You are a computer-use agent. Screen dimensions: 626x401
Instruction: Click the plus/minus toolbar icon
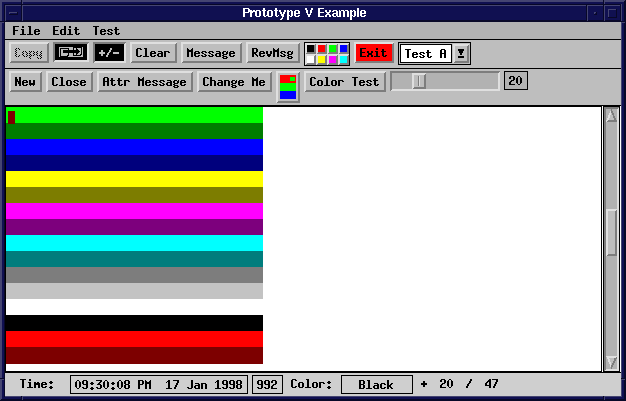click(x=109, y=53)
